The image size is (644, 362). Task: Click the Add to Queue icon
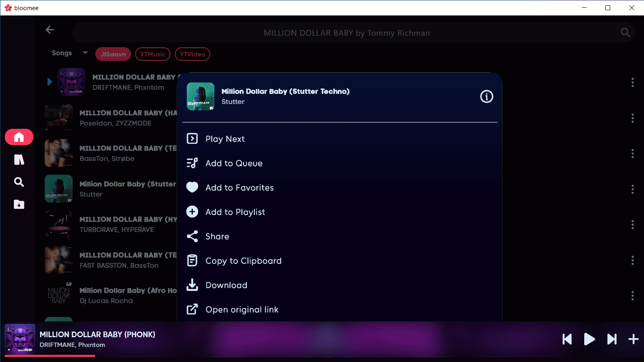pos(192,163)
